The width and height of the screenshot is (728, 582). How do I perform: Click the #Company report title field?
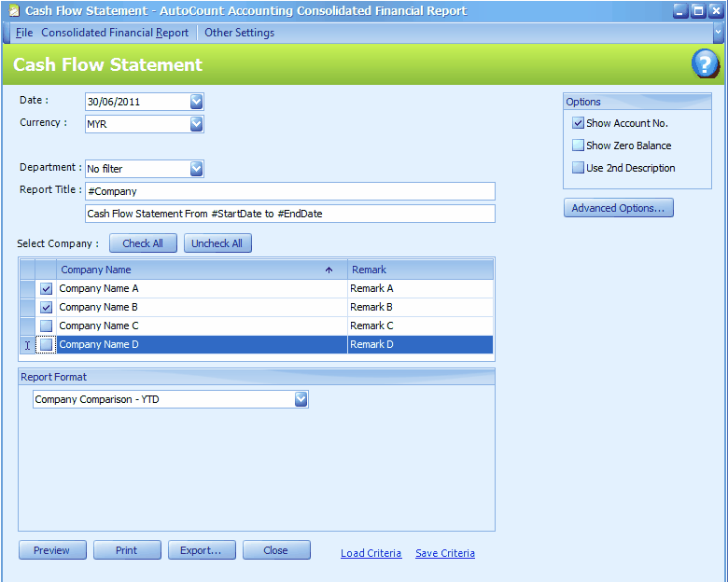pos(289,191)
